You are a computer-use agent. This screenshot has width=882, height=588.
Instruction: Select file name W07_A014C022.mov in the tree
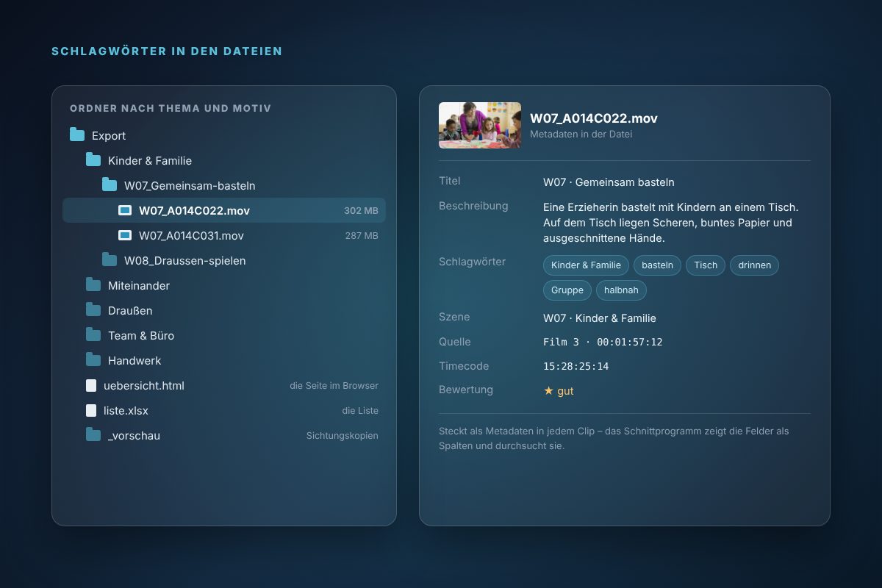click(194, 210)
